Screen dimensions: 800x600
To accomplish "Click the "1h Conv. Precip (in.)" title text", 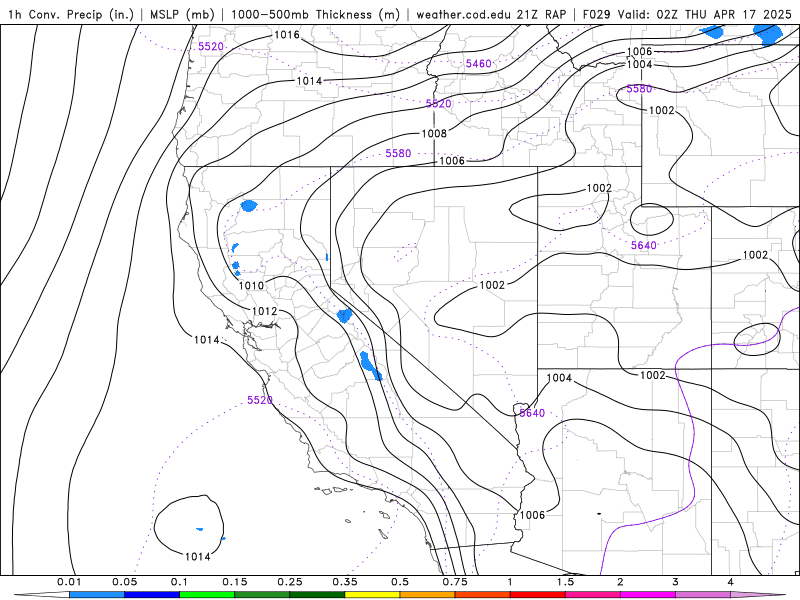I will [x=71, y=14].
